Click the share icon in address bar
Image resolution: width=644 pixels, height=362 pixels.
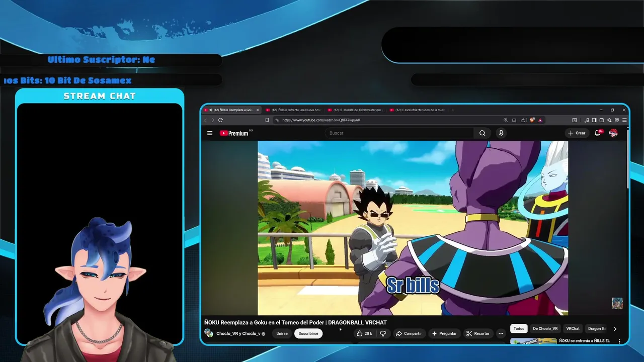(x=523, y=120)
